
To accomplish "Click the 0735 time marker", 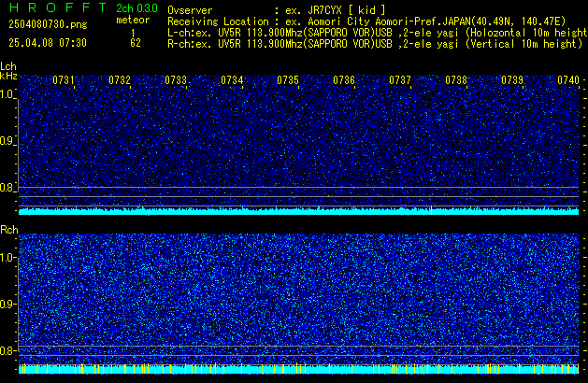I will coord(288,80).
